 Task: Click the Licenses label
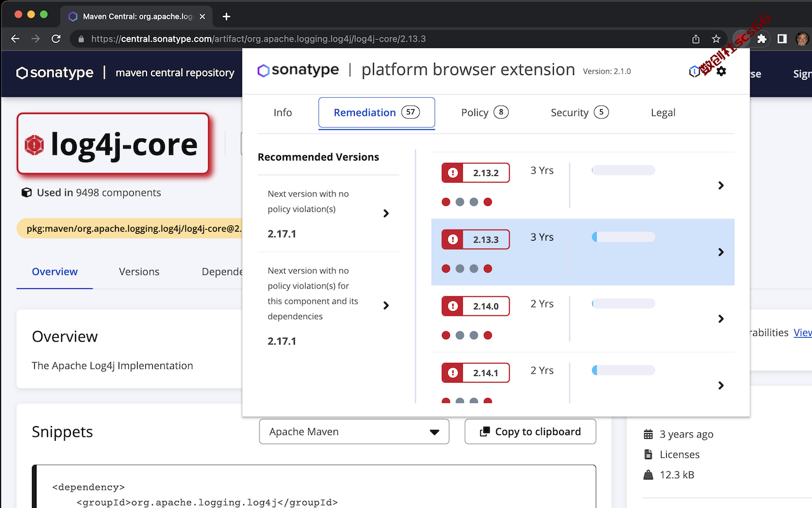pos(679,455)
